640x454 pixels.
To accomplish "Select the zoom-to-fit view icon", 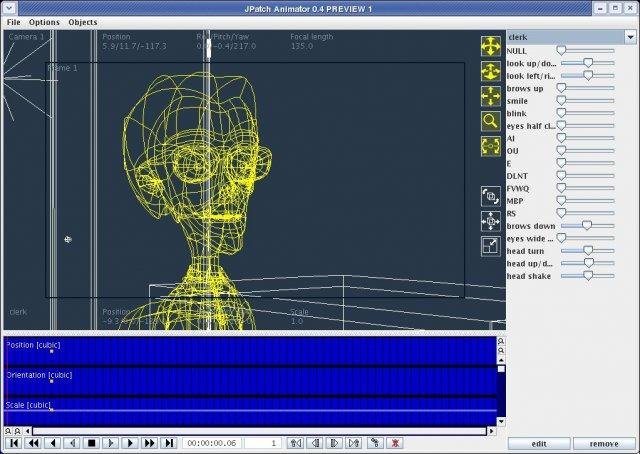I will [x=491, y=146].
